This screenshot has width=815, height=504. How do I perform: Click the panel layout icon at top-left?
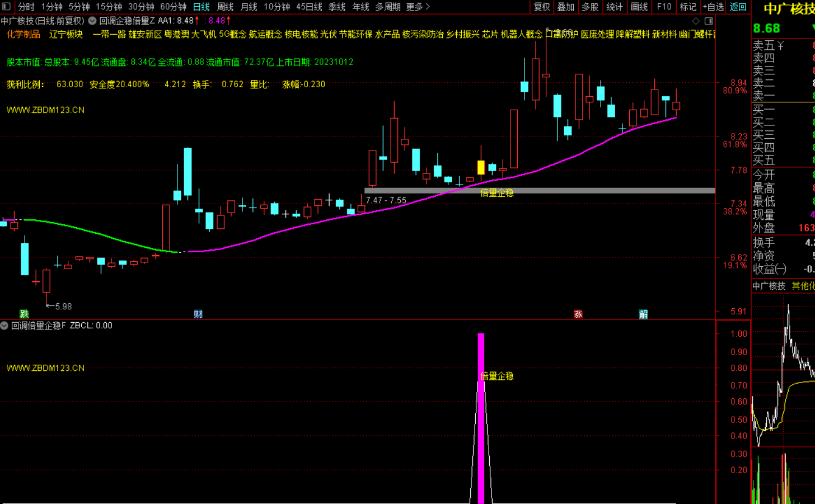click(7, 7)
